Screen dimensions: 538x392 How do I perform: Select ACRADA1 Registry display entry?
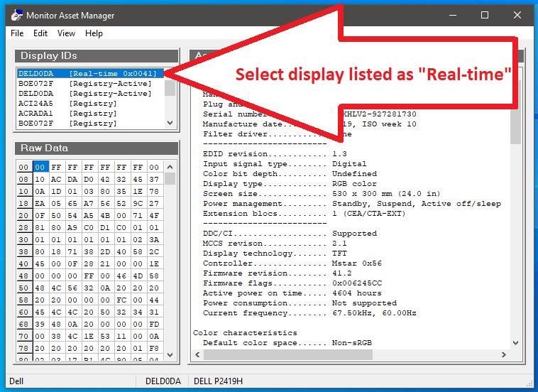(91, 114)
